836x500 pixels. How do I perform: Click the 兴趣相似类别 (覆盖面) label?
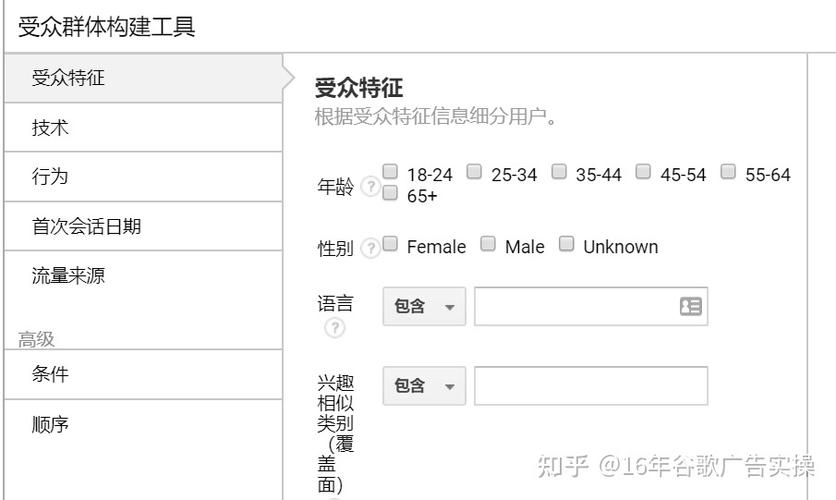tap(335, 434)
